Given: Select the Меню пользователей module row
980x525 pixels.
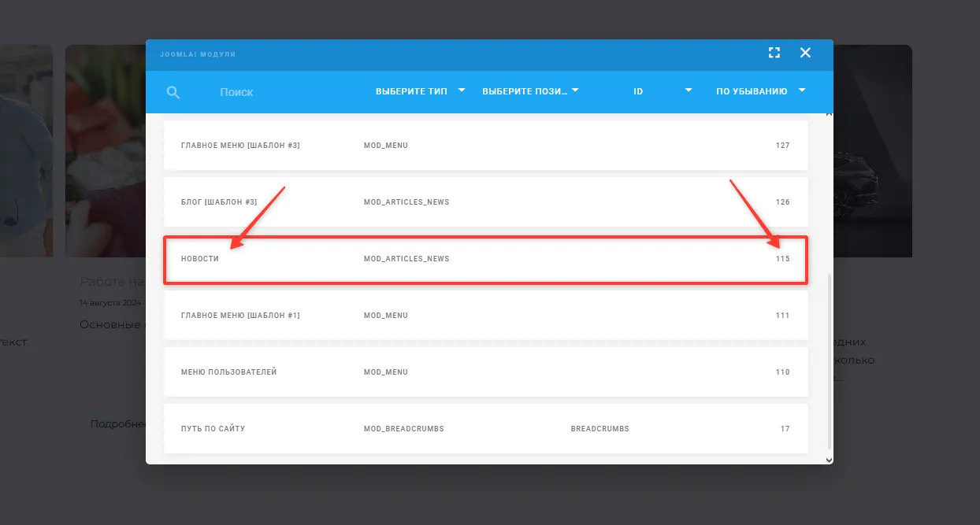Looking at the screenshot, I should (485, 372).
